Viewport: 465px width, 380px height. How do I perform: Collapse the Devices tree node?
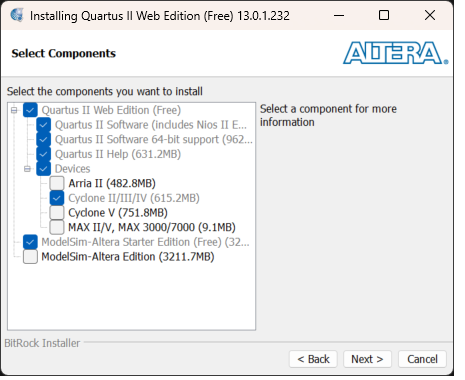click(x=27, y=169)
